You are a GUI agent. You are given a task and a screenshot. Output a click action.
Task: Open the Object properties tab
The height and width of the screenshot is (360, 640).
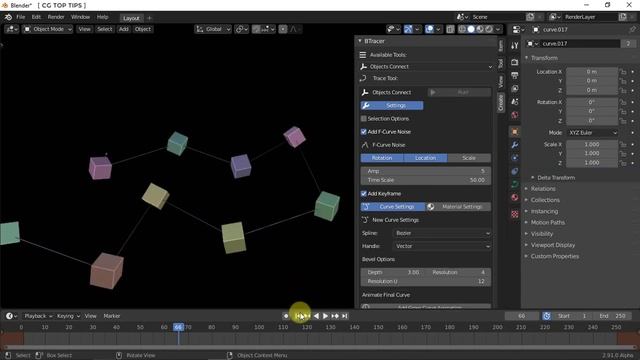[x=515, y=131]
